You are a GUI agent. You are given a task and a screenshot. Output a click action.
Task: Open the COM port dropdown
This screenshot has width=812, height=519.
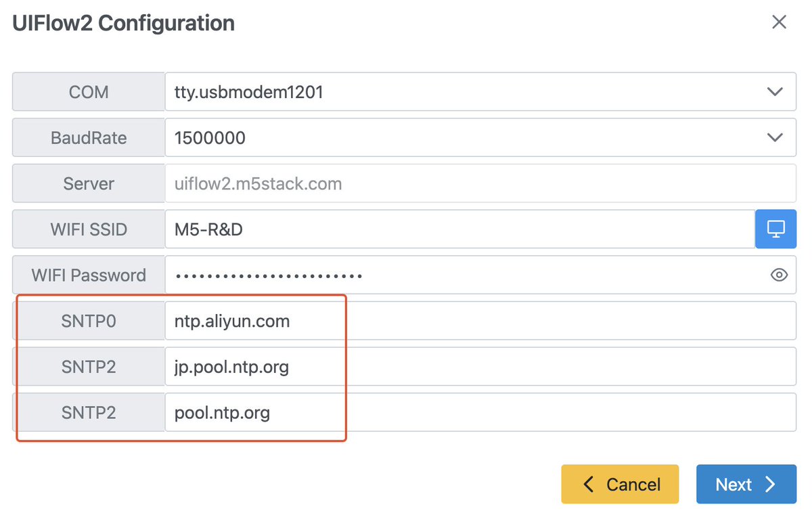[x=775, y=91]
